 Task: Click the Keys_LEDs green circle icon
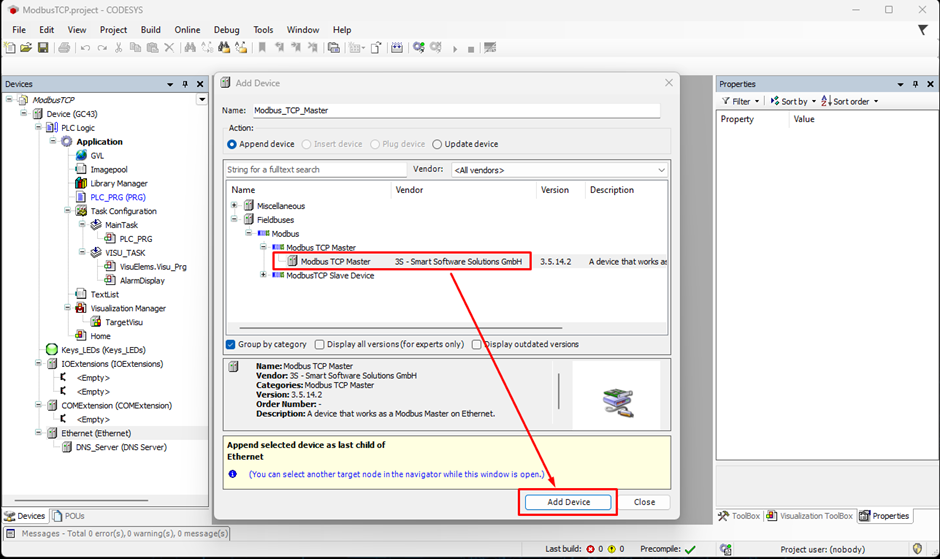[x=52, y=350]
